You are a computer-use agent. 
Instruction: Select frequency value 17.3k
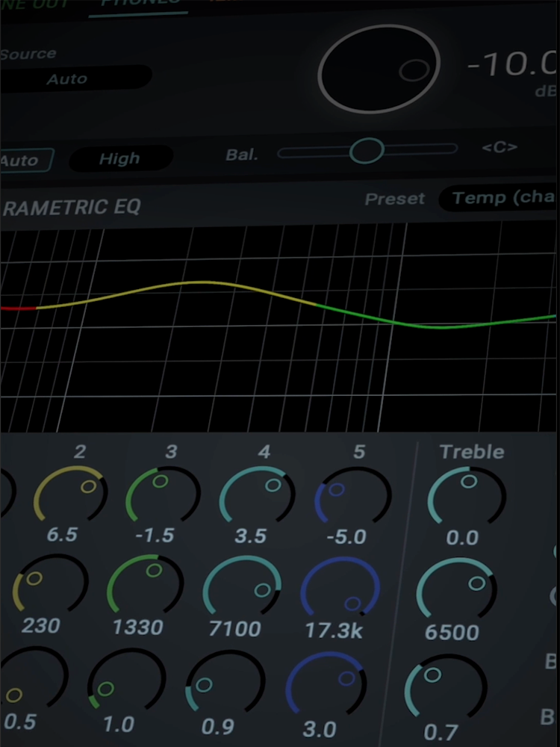(334, 630)
